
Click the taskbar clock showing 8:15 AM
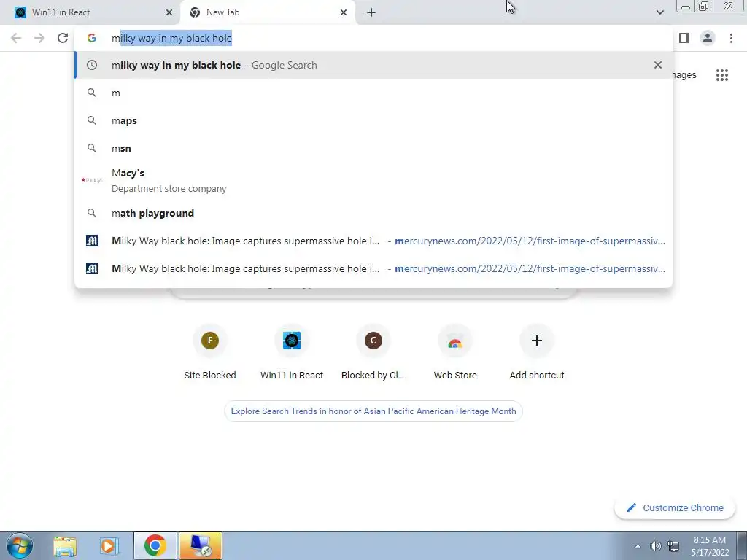(x=710, y=546)
